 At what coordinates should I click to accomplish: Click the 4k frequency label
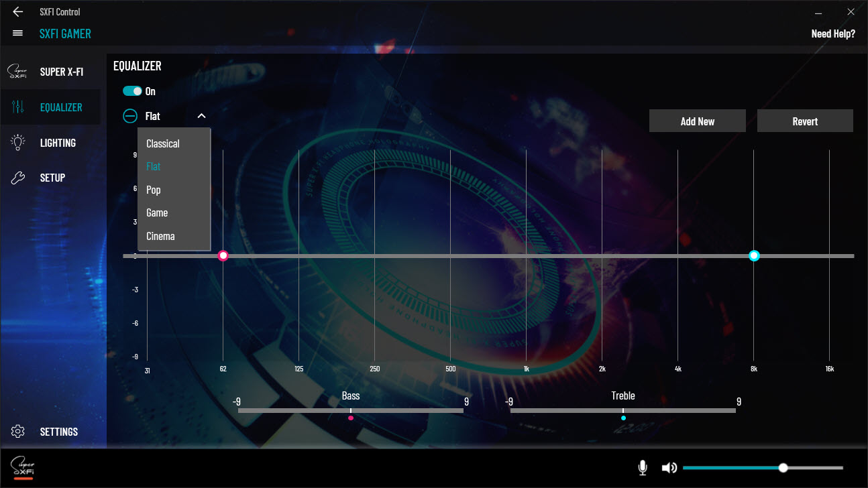pos(678,369)
